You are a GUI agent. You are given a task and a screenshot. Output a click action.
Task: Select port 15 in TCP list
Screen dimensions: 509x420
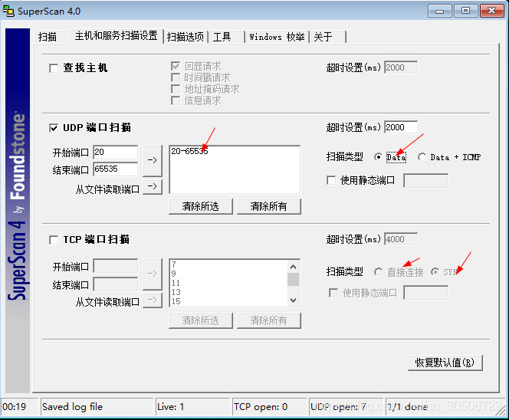pyautogui.click(x=176, y=301)
